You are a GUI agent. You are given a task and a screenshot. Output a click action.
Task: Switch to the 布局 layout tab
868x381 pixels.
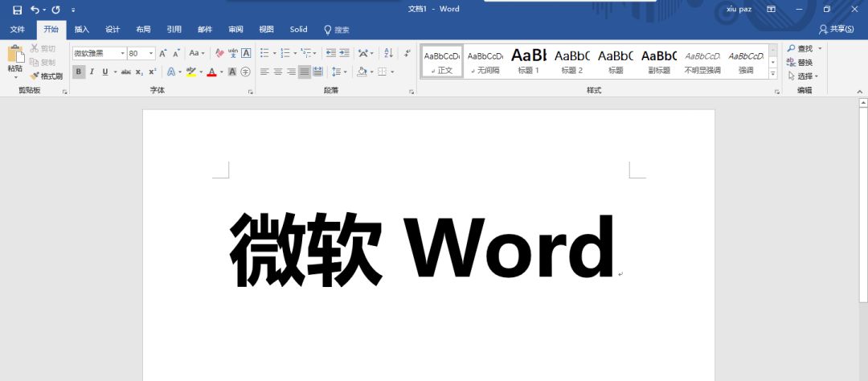point(143,30)
